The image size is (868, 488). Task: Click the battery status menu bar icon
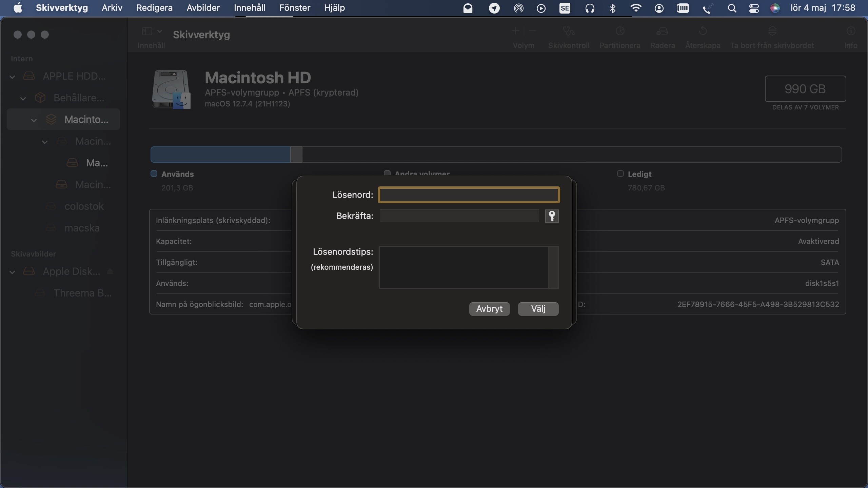pyautogui.click(x=683, y=8)
